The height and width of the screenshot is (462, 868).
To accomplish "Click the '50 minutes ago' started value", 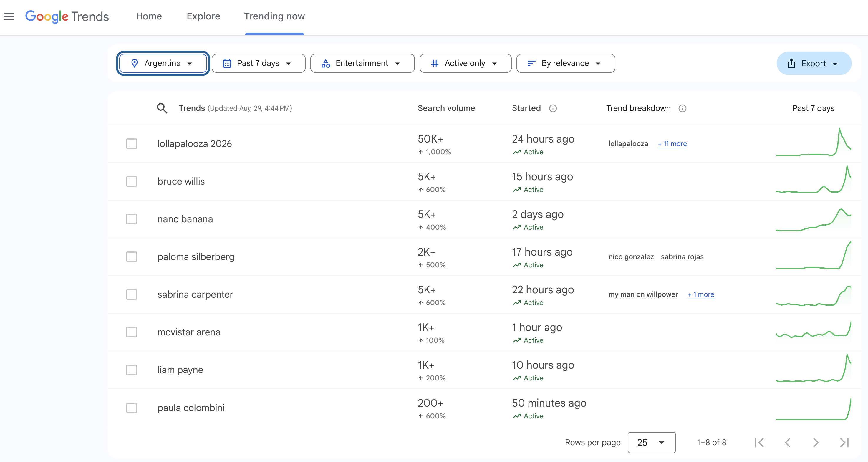I will point(549,403).
